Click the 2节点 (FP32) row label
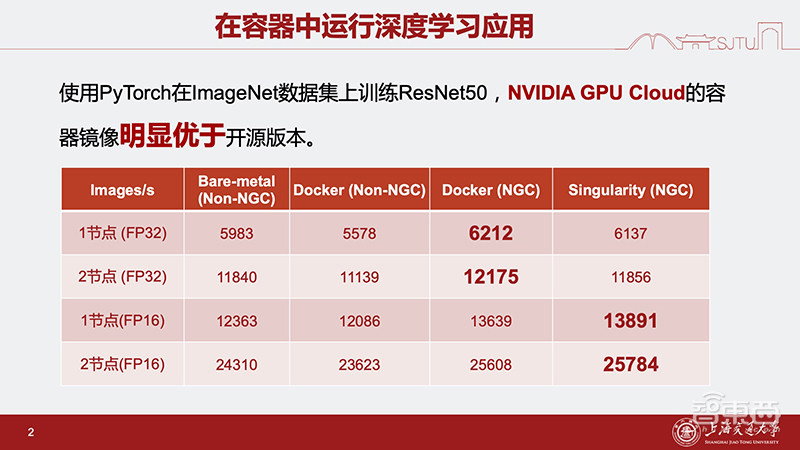 (x=122, y=277)
